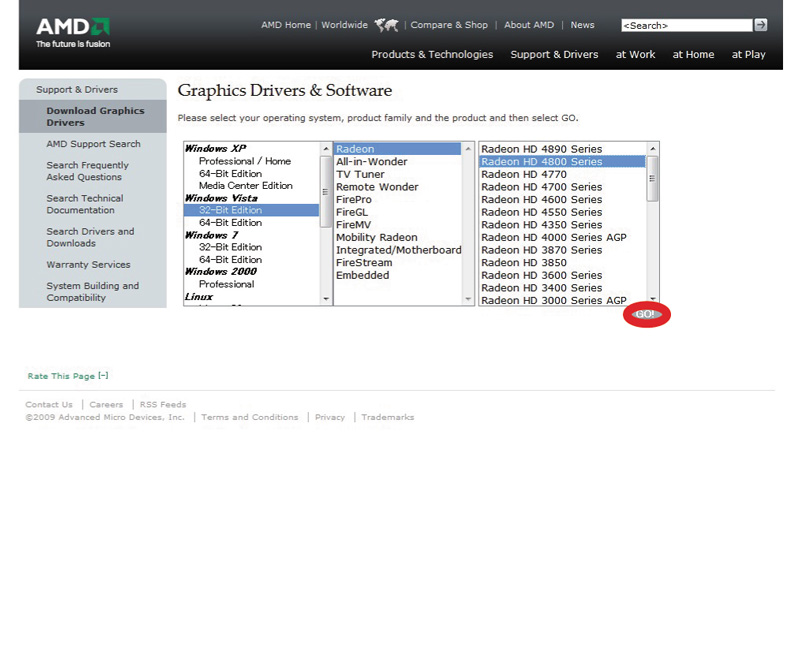Open Search Technical Documentation

click(85, 204)
